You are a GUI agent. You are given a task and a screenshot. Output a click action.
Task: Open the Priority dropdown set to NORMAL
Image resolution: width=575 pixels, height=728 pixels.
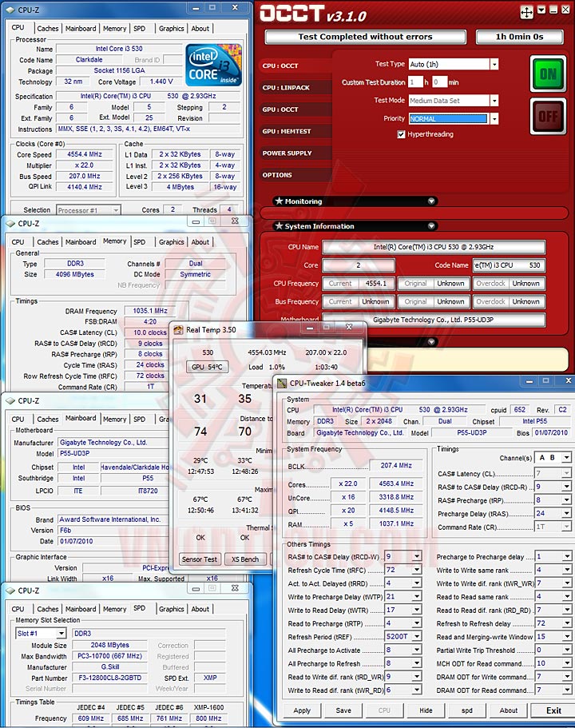pos(494,119)
